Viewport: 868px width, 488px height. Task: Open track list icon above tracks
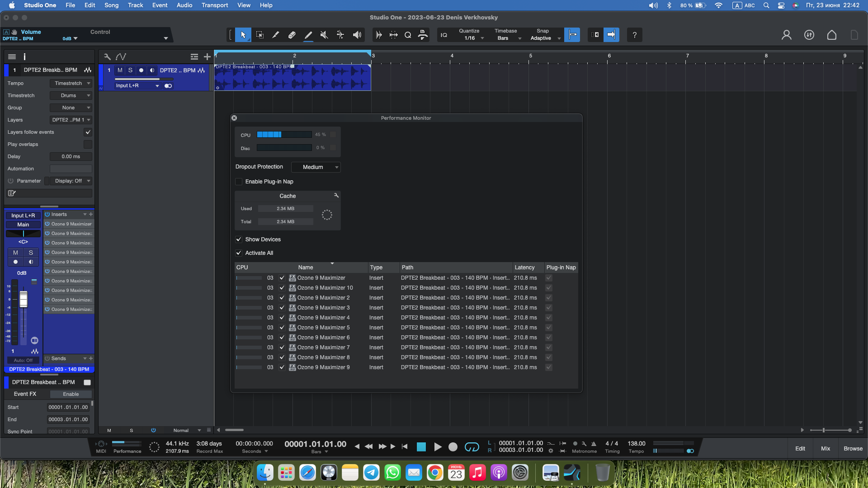click(x=194, y=56)
